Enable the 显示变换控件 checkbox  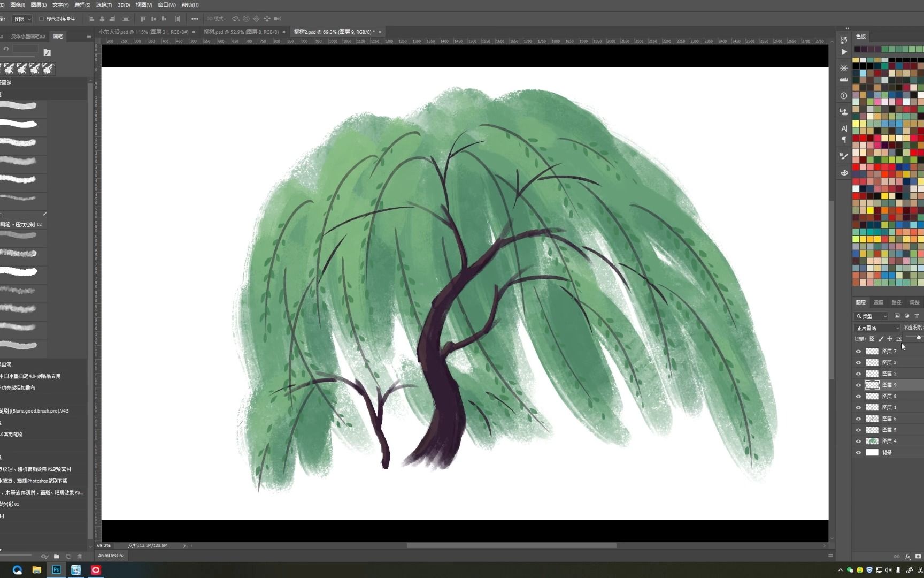click(x=42, y=19)
